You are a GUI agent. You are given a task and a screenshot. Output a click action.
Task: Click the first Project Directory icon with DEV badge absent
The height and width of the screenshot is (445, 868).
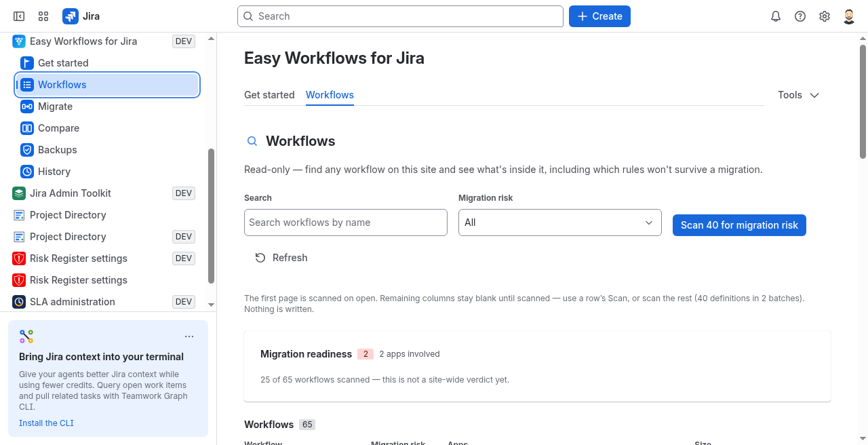(19, 215)
